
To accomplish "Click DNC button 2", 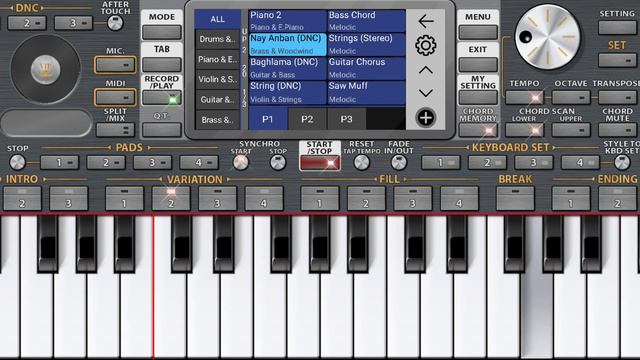I will coord(27,23).
